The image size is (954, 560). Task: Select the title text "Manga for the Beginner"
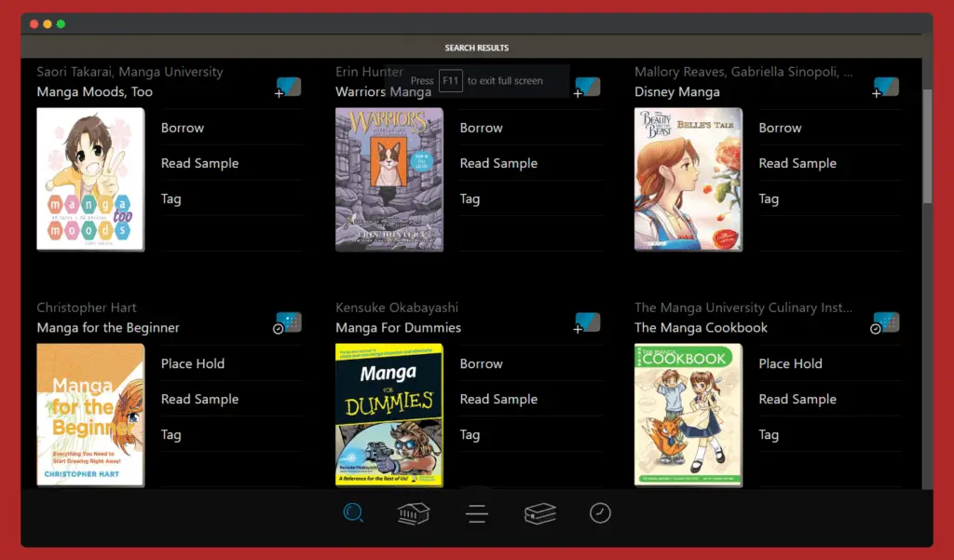click(108, 327)
